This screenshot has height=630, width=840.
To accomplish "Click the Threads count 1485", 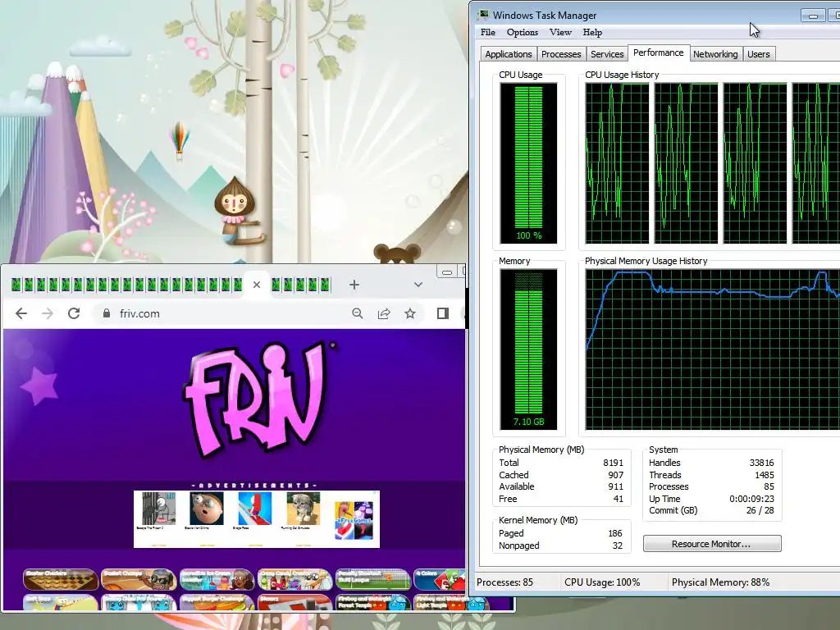I will 764,475.
